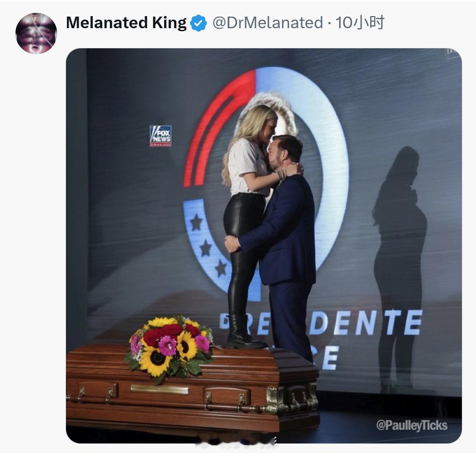476x453 pixels.
Task: Click the @PaulleyTicks watermark text
Action: tap(412, 425)
